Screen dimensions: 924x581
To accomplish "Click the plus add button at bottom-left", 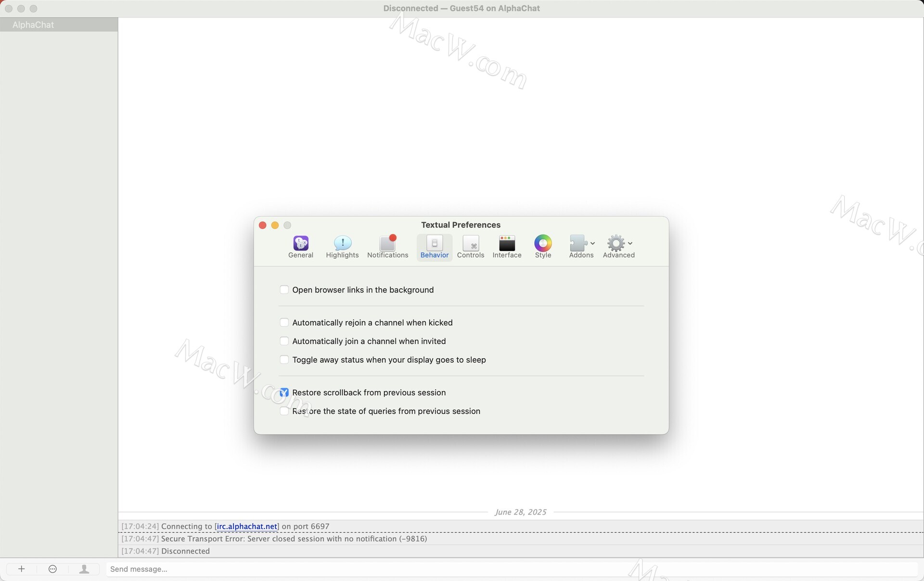I will [21, 569].
